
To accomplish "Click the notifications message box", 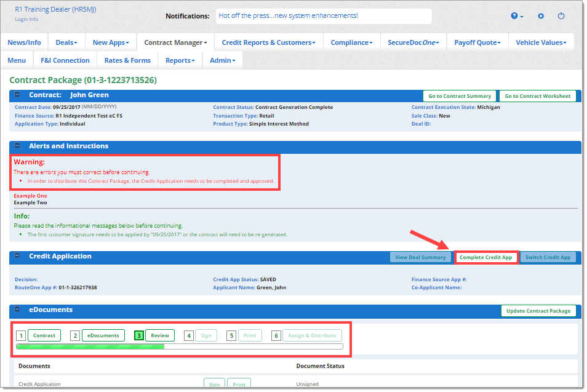I will pyautogui.click(x=324, y=16).
